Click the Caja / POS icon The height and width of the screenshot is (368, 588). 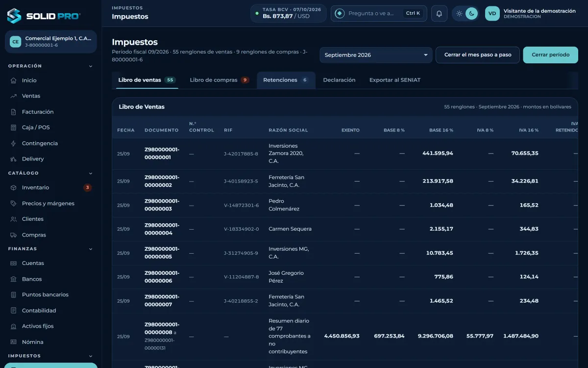14,128
